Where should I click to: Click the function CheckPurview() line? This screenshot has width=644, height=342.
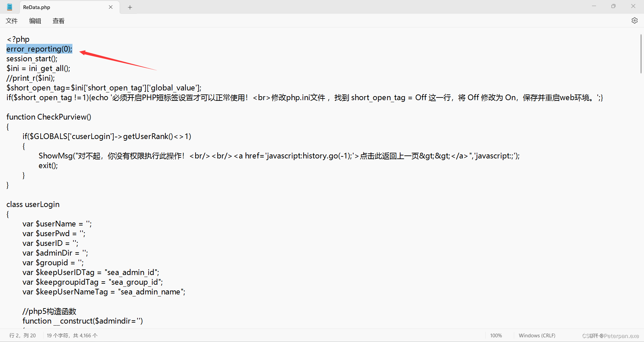(x=49, y=117)
